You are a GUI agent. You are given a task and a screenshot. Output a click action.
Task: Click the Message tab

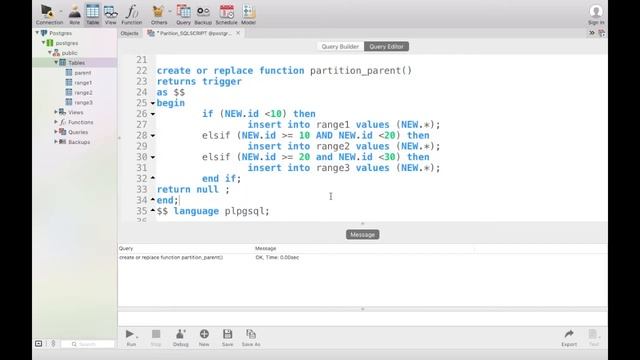pos(362,235)
